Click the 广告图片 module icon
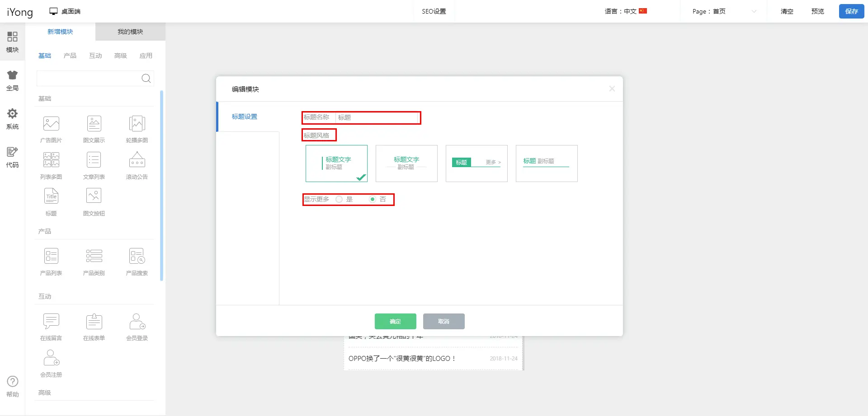Viewport: 868px width, 416px height. (x=51, y=124)
